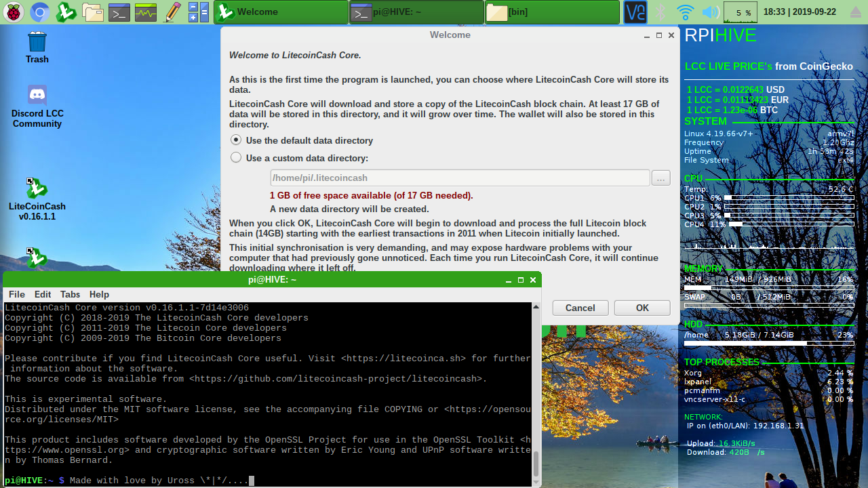Open the terminal Edit menu

43,294
